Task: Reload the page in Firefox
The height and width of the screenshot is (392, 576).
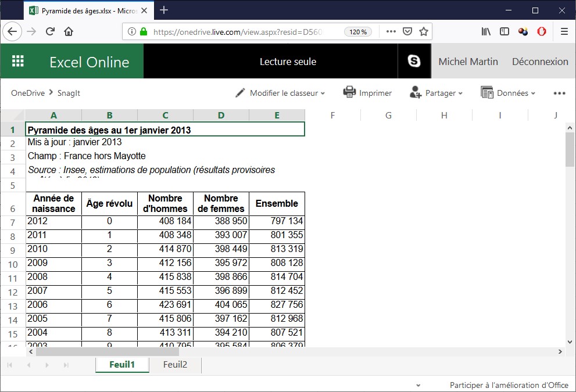Action: pyautogui.click(x=50, y=32)
